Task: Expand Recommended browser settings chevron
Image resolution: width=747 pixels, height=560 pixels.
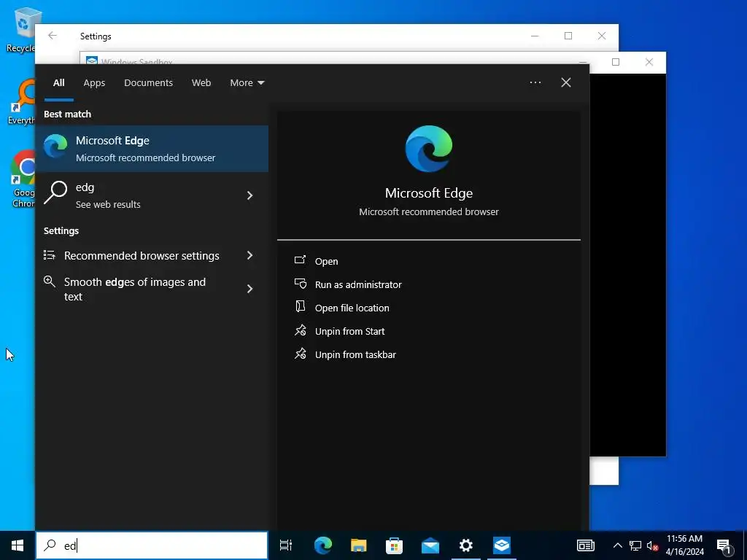Action: coord(250,256)
